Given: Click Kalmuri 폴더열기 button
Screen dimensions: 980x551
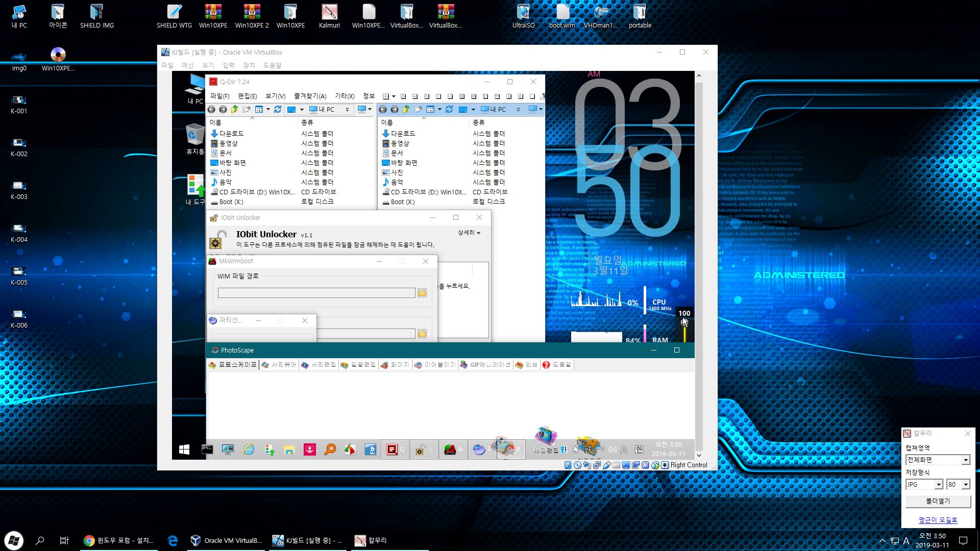Looking at the screenshot, I should click(x=938, y=502).
